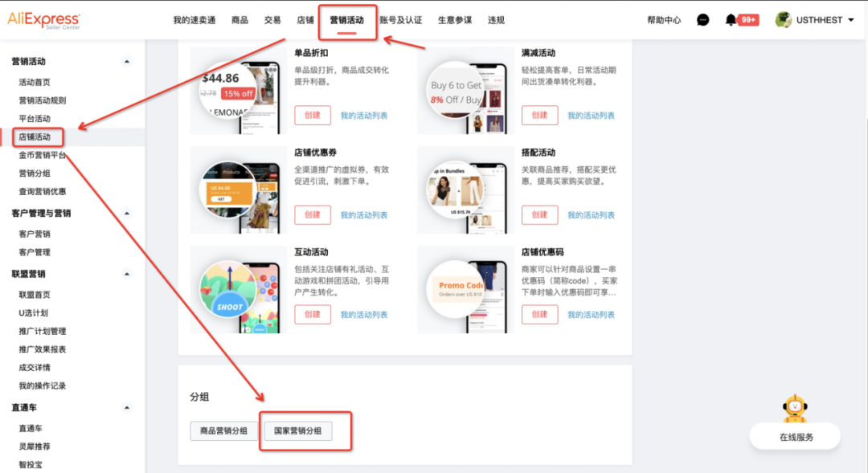Click the 99+ notification badge

coord(748,20)
